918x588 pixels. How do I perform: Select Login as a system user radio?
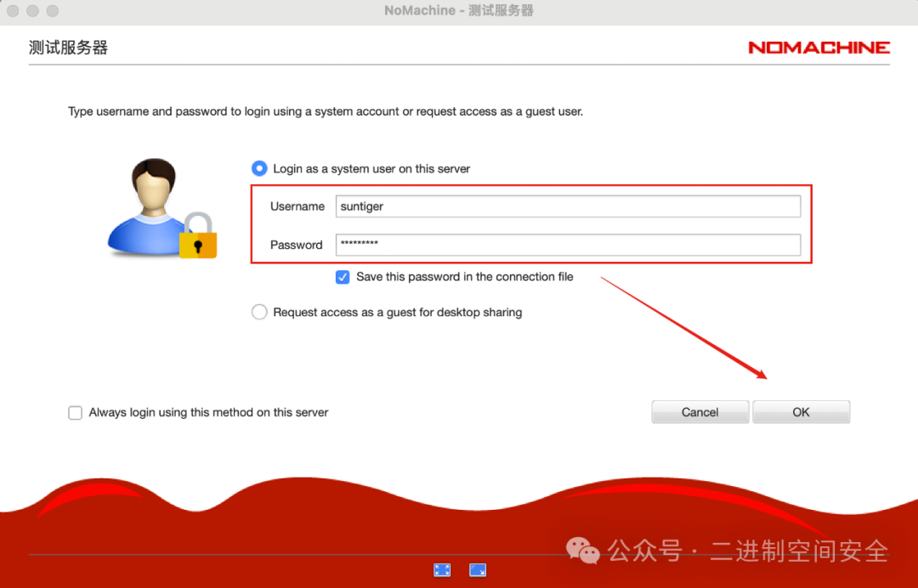point(259,168)
